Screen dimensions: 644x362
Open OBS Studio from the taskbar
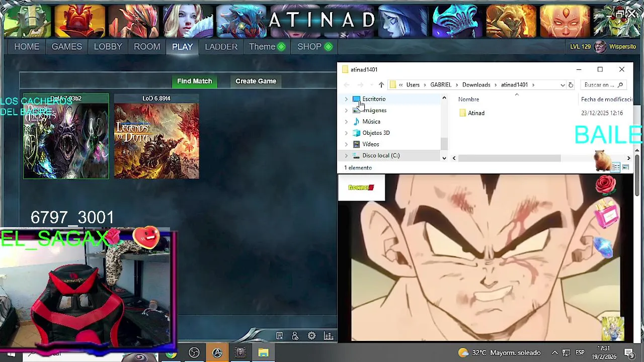pos(194,353)
